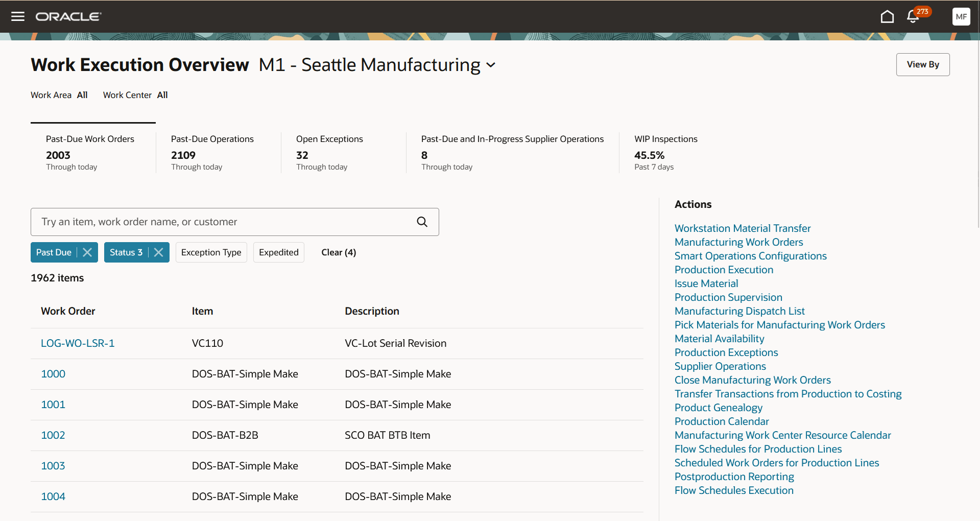Select the DOS-BAT-B2B item cell
This screenshot has width=980, height=521.
point(225,435)
